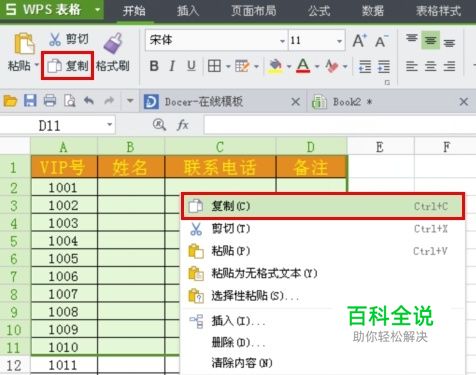Viewport: 476px width, 375px height.
Task: Apply cell borders icon
Action: tap(214, 66)
